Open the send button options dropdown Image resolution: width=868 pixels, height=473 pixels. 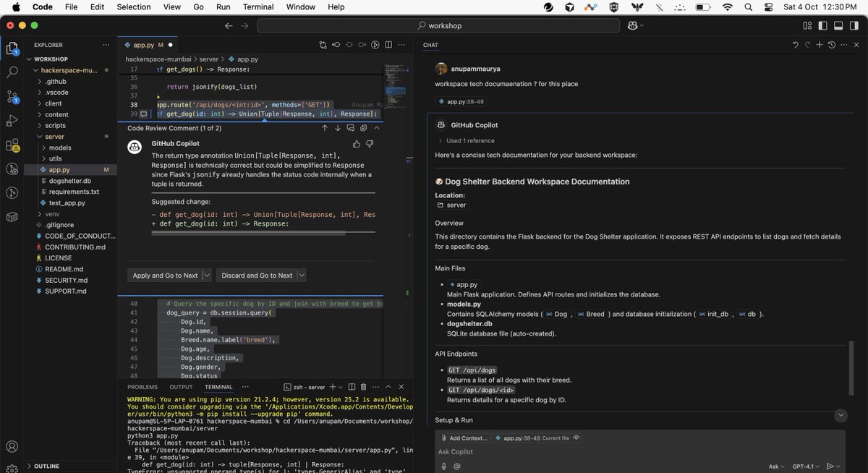(x=839, y=466)
